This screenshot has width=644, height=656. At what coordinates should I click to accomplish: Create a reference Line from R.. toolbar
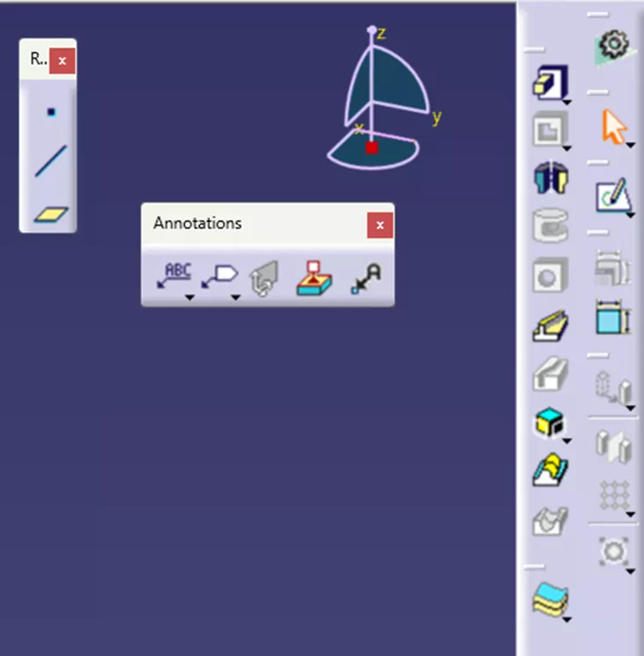[51, 161]
